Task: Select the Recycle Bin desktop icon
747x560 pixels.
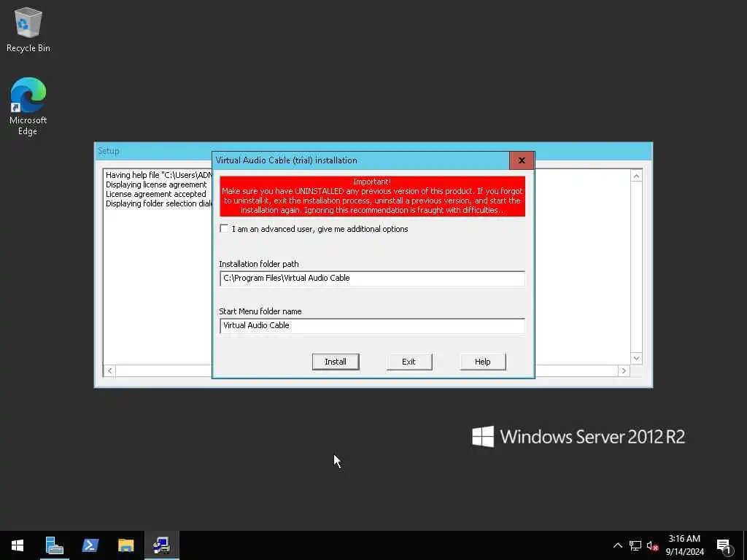Action: (28, 29)
